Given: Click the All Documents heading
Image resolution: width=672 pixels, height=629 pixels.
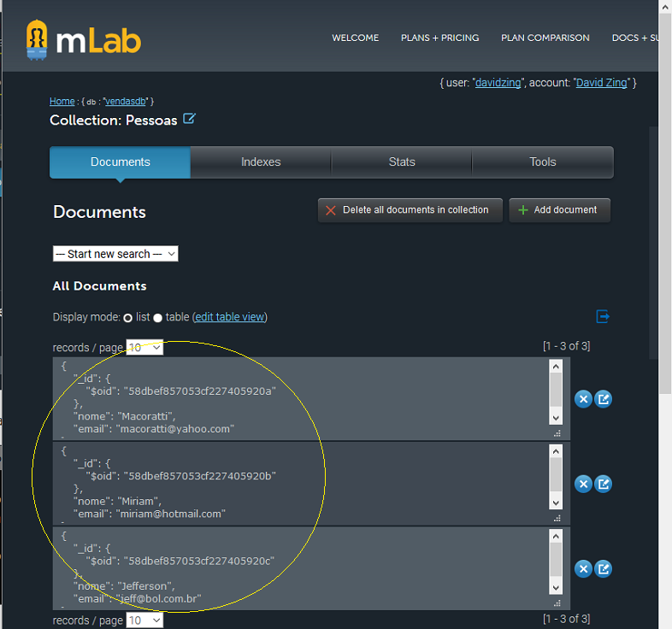Looking at the screenshot, I should coord(99,286).
